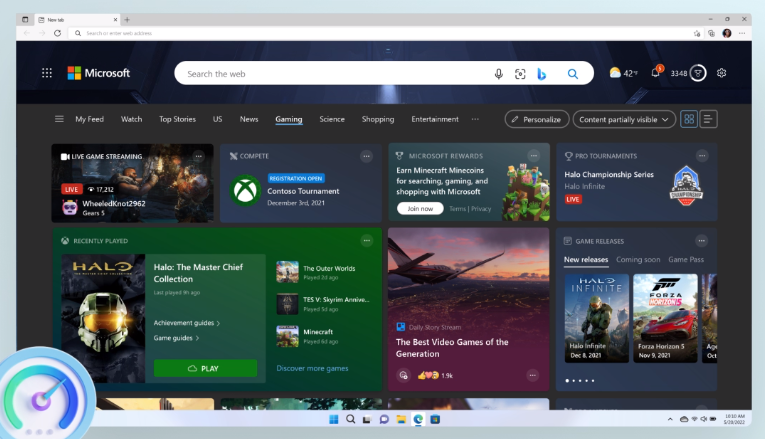Open the apps grid launcher
765x439 pixels.
(x=47, y=73)
